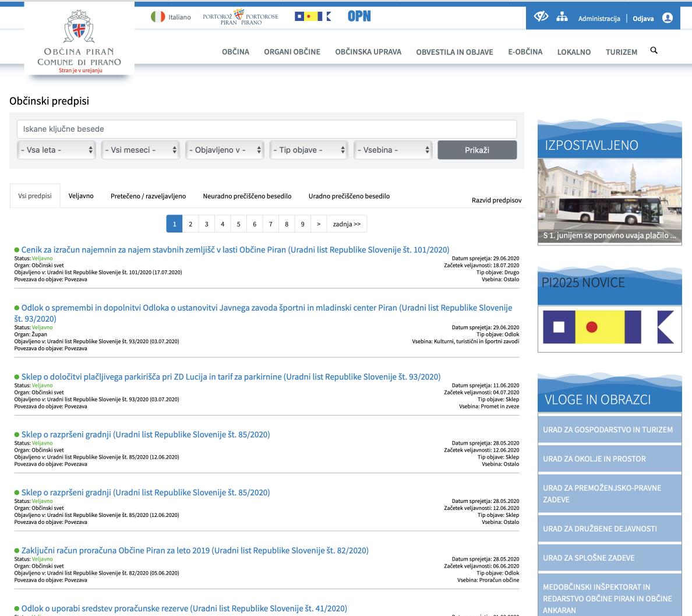The image size is (692, 616).
Task: Switch to the Veljavno tab
Action: coord(81,196)
